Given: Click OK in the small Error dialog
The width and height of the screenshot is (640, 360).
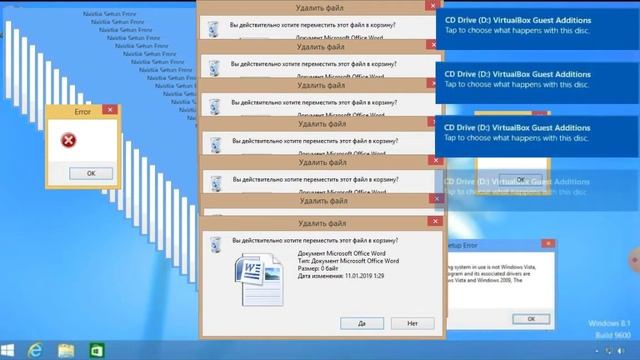Looking at the screenshot, I should 91,173.
